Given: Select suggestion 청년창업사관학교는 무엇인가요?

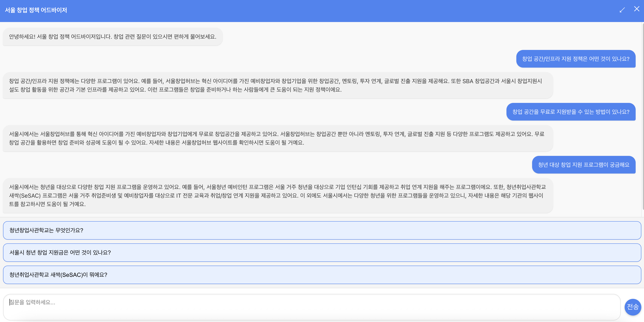Looking at the screenshot, I should click(322, 230).
